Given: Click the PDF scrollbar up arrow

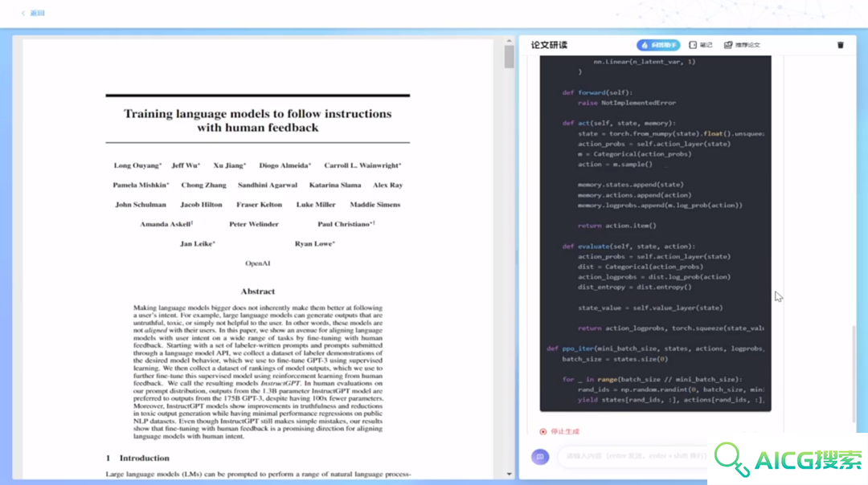Looking at the screenshot, I should pyautogui.click(x=510, y=41).
